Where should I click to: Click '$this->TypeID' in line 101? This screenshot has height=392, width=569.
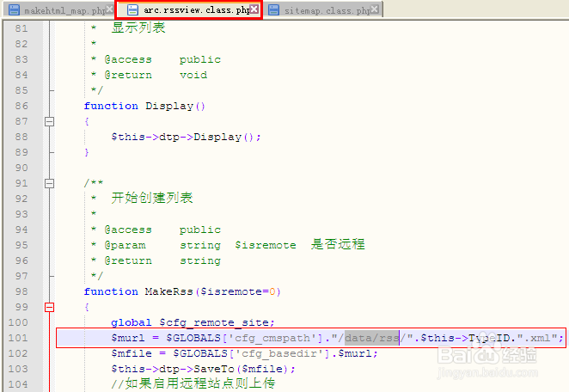click(x=466, y=339)
